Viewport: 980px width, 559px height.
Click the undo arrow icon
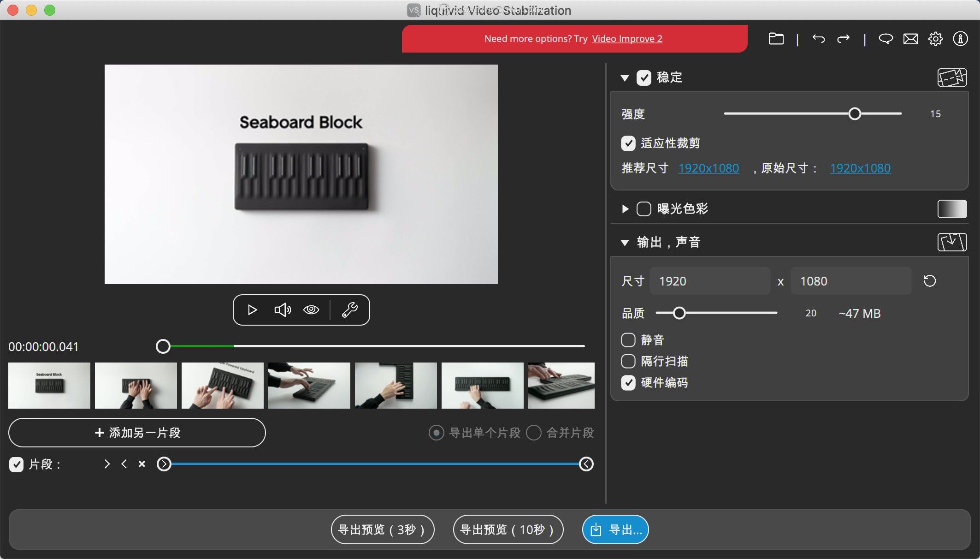pyautogui.click(x=819, y=39)
